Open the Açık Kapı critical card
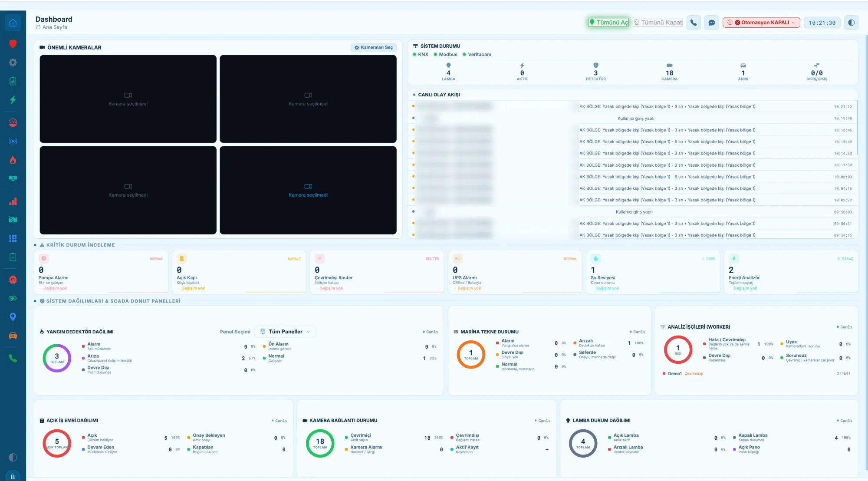The width and height of the screenshot is (868, 481). 239,272
